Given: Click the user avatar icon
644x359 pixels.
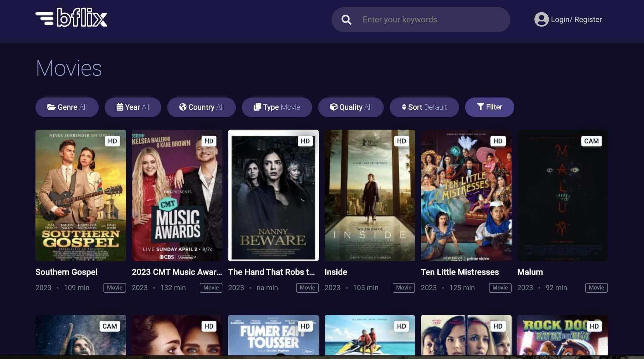Looking at the screenshot, I should (541, 19).
